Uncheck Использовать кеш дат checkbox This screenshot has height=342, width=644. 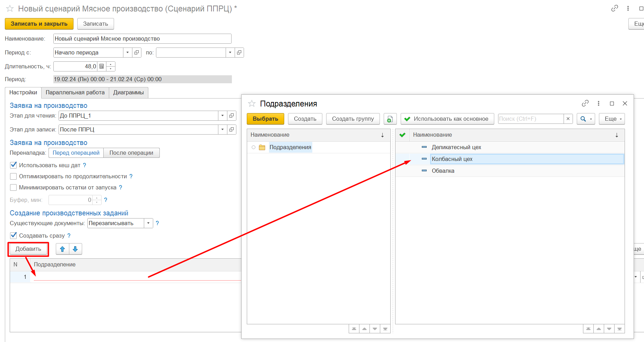(14, 165)
